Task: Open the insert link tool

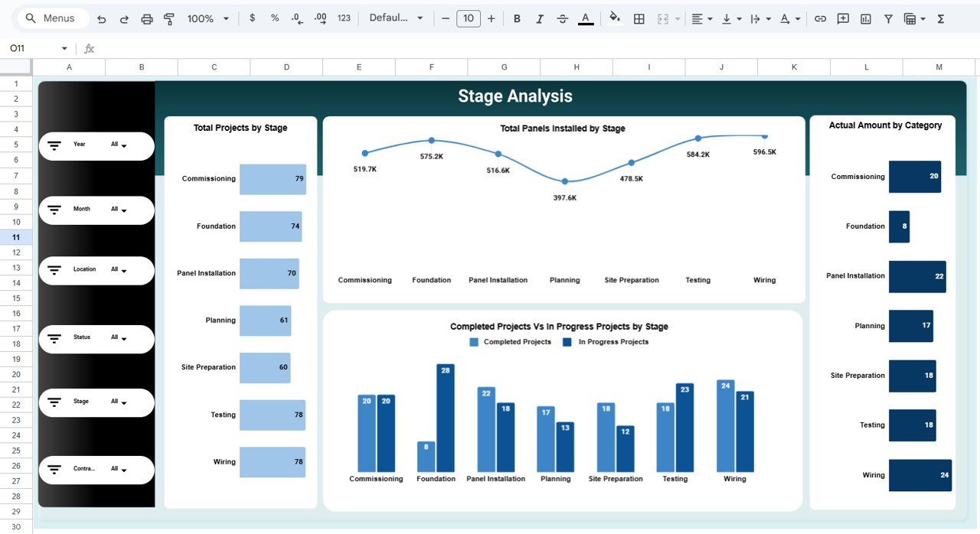Action: pos(820,18)
